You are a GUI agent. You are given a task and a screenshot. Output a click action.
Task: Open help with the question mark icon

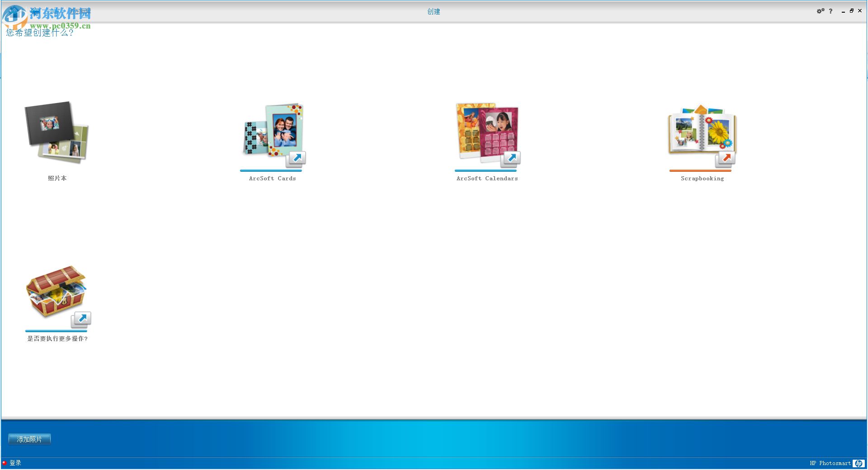point(830,11)
